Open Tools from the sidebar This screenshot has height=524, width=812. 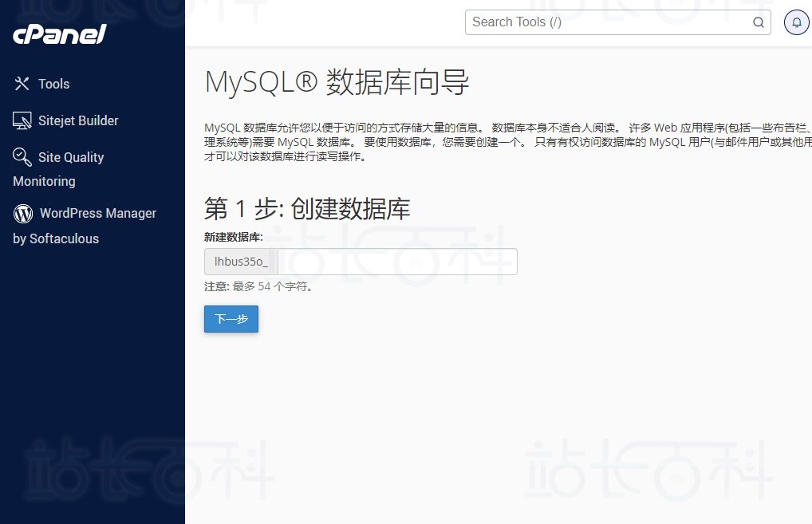click(42, 84)
